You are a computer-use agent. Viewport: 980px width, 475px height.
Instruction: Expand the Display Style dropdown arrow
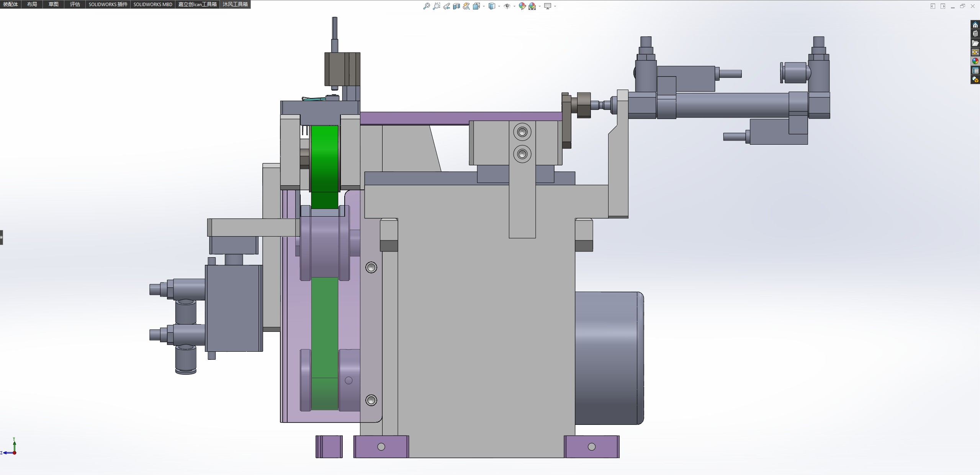(x=499, y=6)
